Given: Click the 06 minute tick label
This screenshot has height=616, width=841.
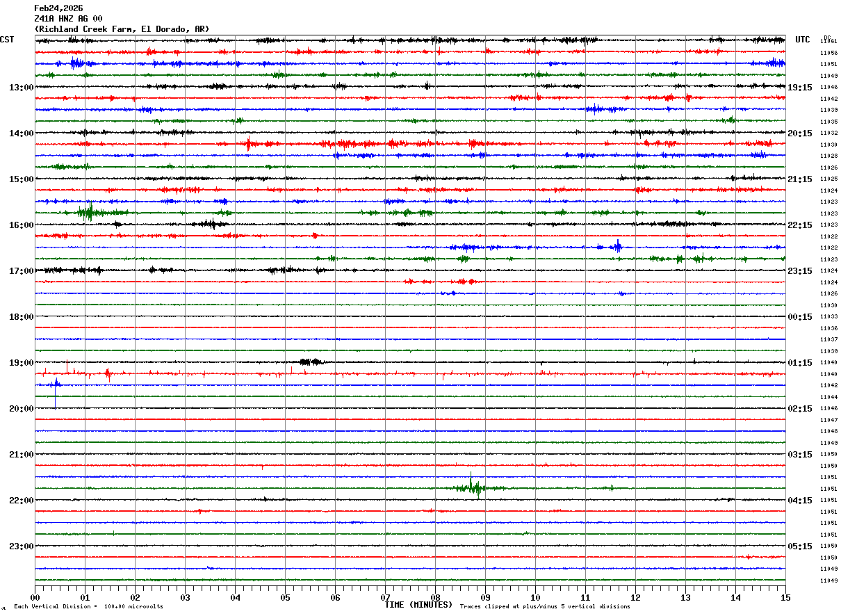Looking at the screenshot, I should click(335, 597).
